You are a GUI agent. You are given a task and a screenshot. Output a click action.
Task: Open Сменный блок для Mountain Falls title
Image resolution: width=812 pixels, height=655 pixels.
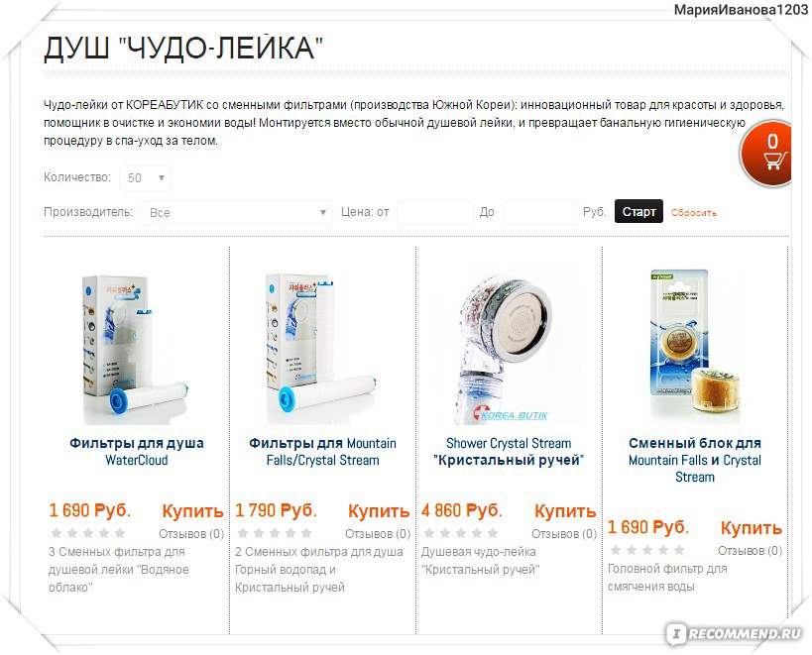[x=694, y=460]
